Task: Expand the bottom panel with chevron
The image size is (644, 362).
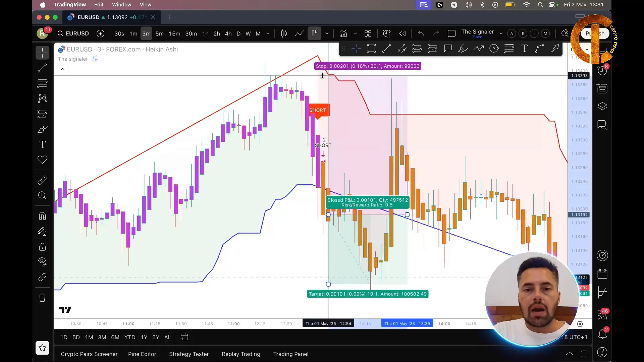Action: [570, 354]
